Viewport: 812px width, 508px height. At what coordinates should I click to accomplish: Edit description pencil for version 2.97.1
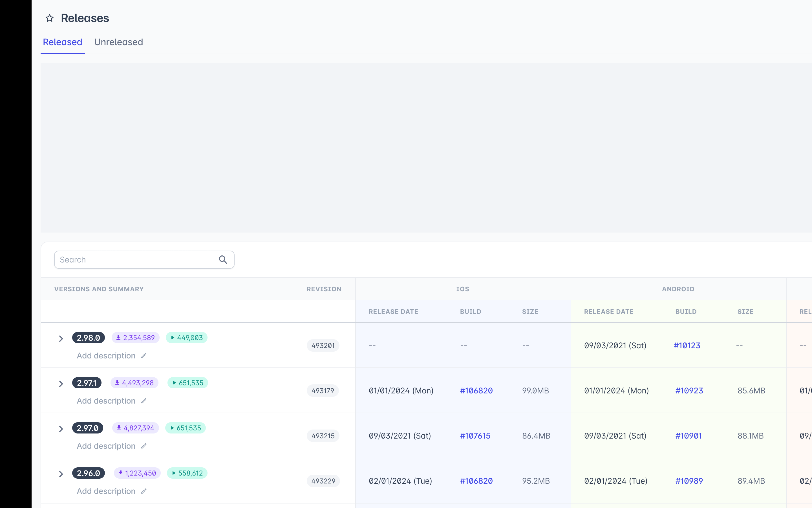click(144, 401)
